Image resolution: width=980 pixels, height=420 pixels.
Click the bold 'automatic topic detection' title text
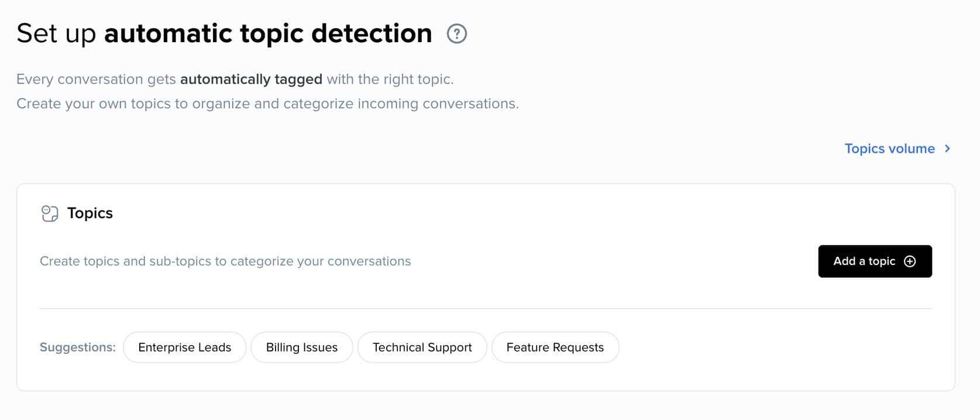pyautogui.click(x=268, y=34)
